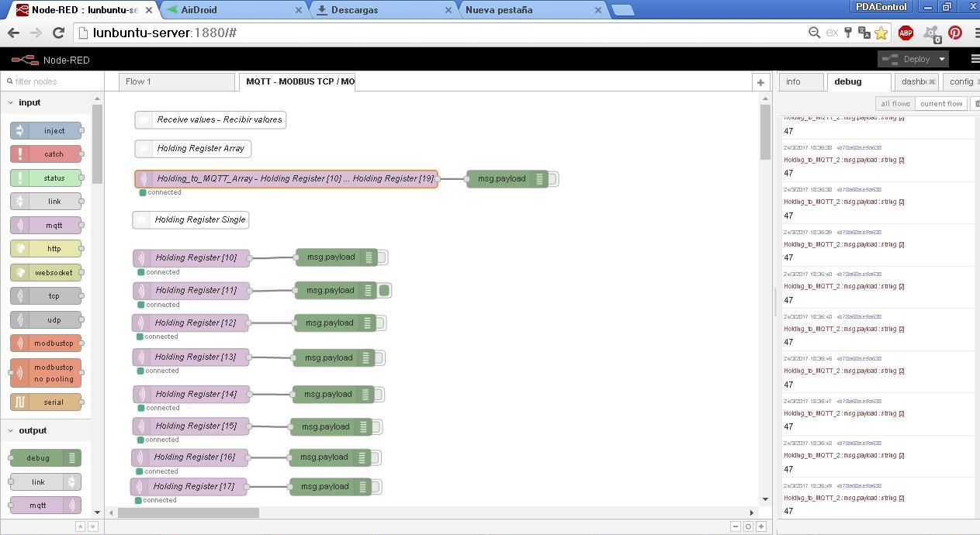Filter debug messages by current flow
Image resolution: width=980 pixels, height=535 pixels.
pyautogui.click(x=940, y=103)
